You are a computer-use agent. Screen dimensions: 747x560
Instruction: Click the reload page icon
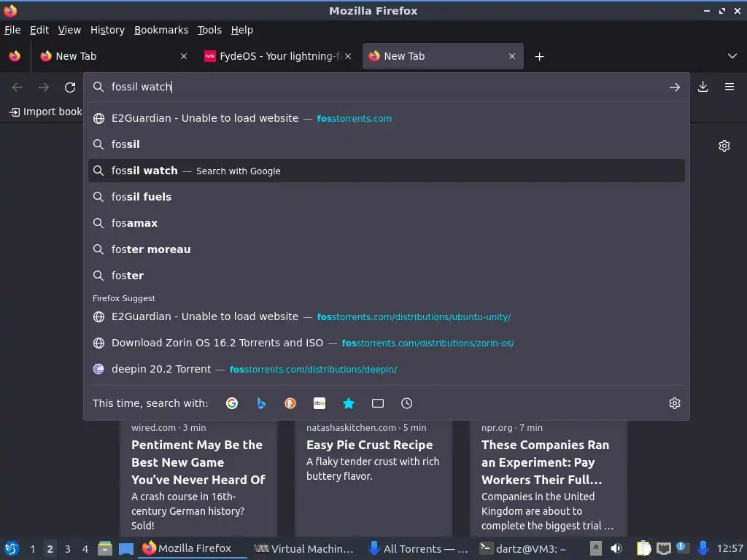pyautogui.click(x=70, y=87)
